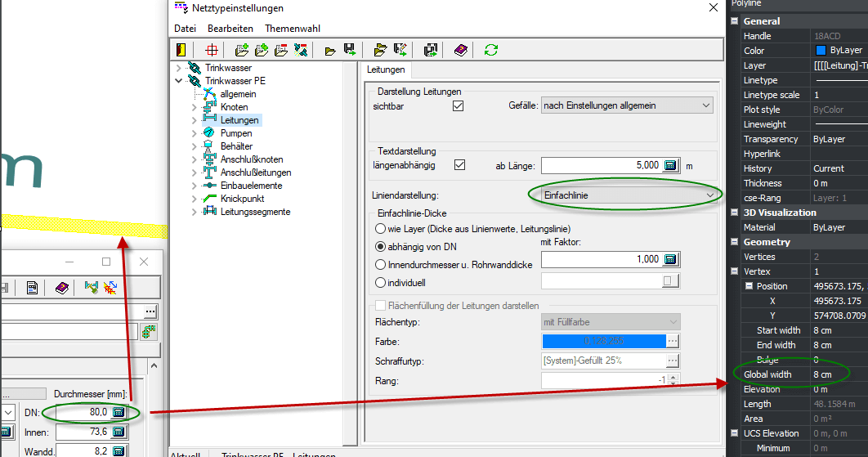Click calculator icon next to DN value
The width and height of the screenshot is (868, 457).
point(119,412)
